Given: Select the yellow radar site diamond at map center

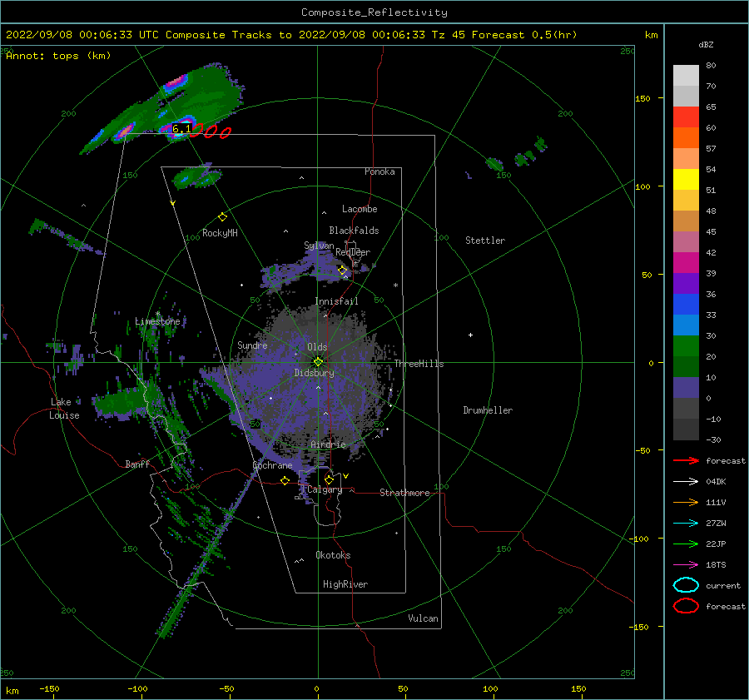Looking at the screenshot, I should [318, 362].
